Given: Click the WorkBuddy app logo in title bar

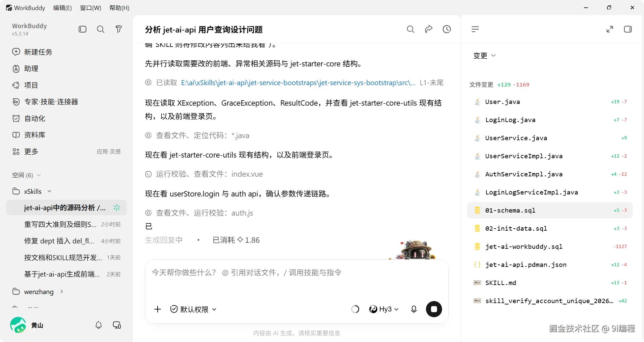Looking at the screenshot, I should 9,8.
